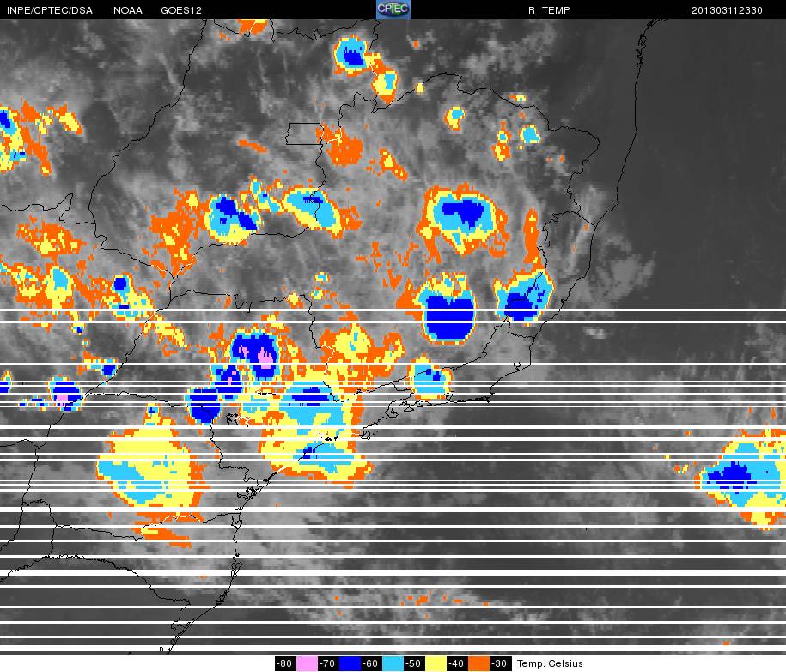
Task: Click the -30 legend value
Action: pyautogui.click(x=500, y=663)
